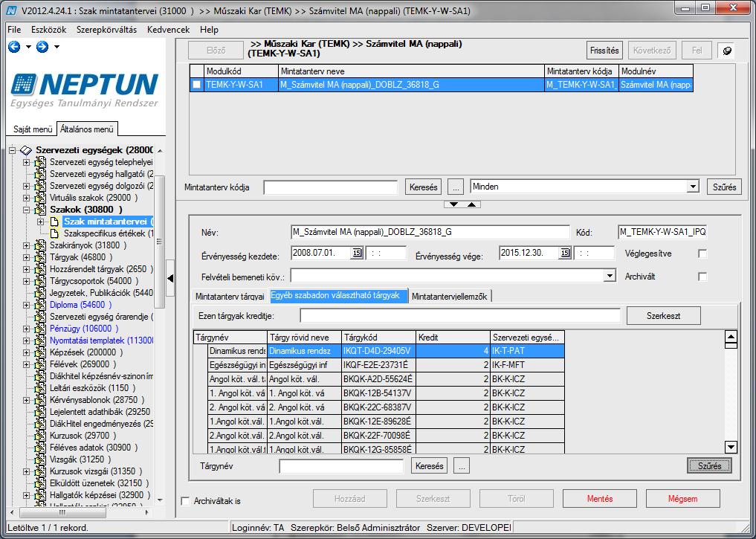Click the bottom Szűrés button near Tárgynév
The image size is (756, 539).
(x=709, y=465)
